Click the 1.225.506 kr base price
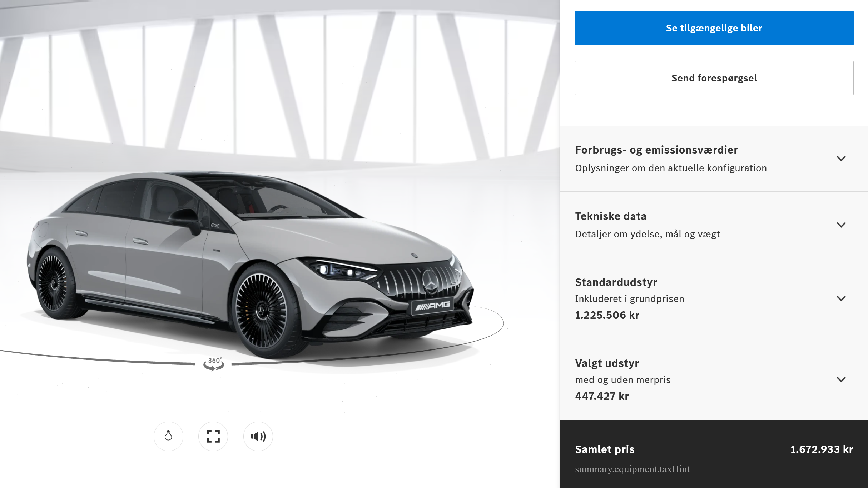 (x=607, y=315)
